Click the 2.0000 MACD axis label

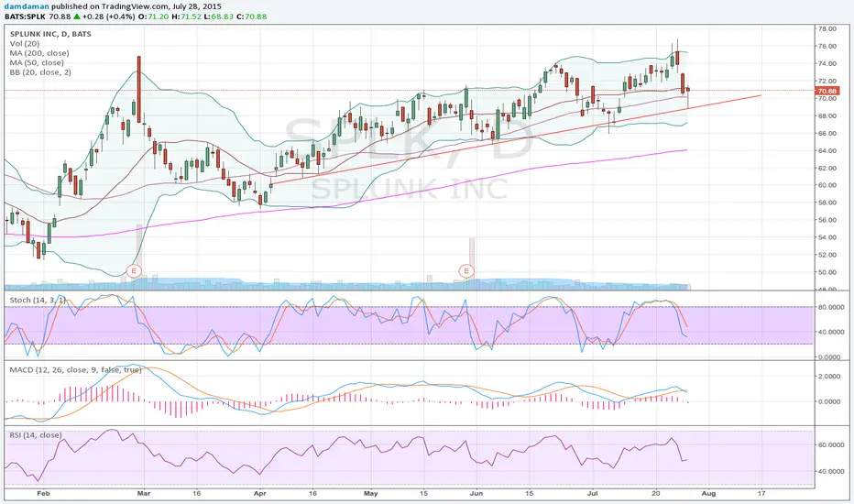pos(829,377)
